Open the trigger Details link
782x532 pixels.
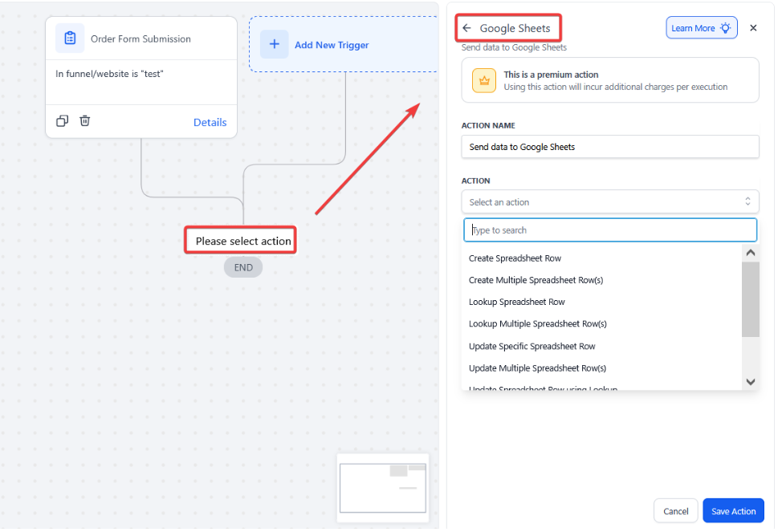click(210, 122)
